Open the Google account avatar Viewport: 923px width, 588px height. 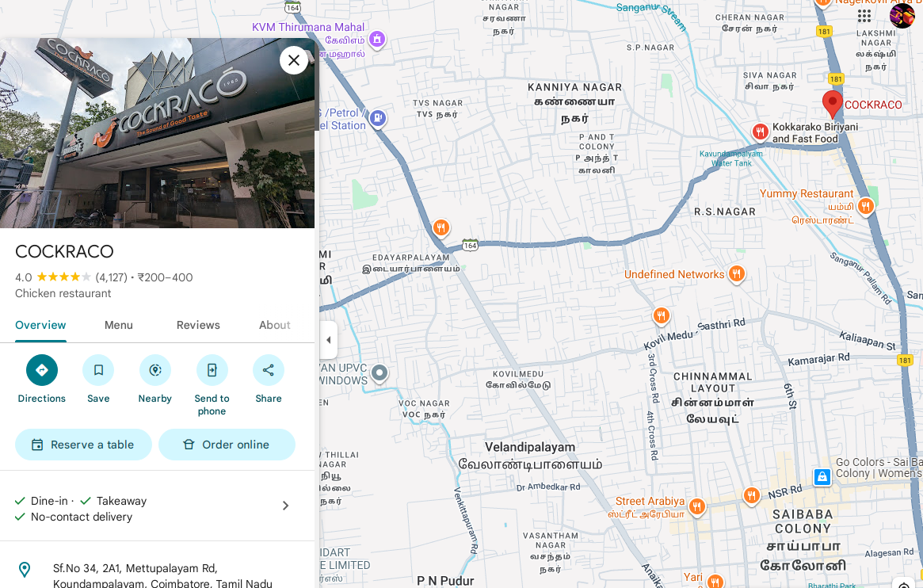[x=902, y=15]
